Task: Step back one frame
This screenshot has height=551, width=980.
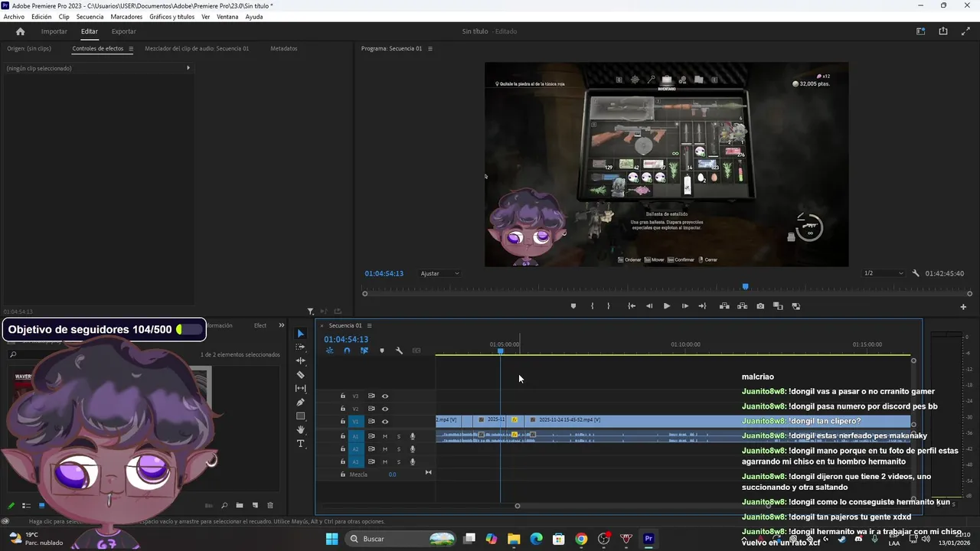Action: point(649,306)
